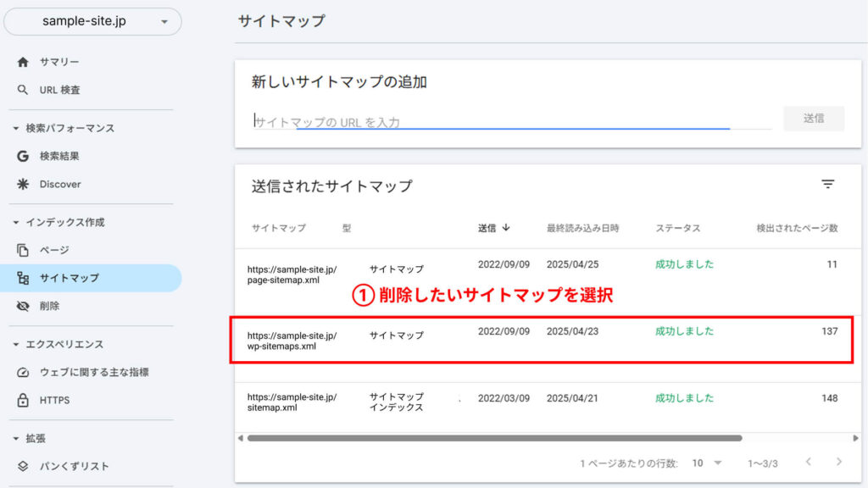This screenshot has height=488, width=868.
Task: Open the サマリー home icon
Action: coord(23,62)
